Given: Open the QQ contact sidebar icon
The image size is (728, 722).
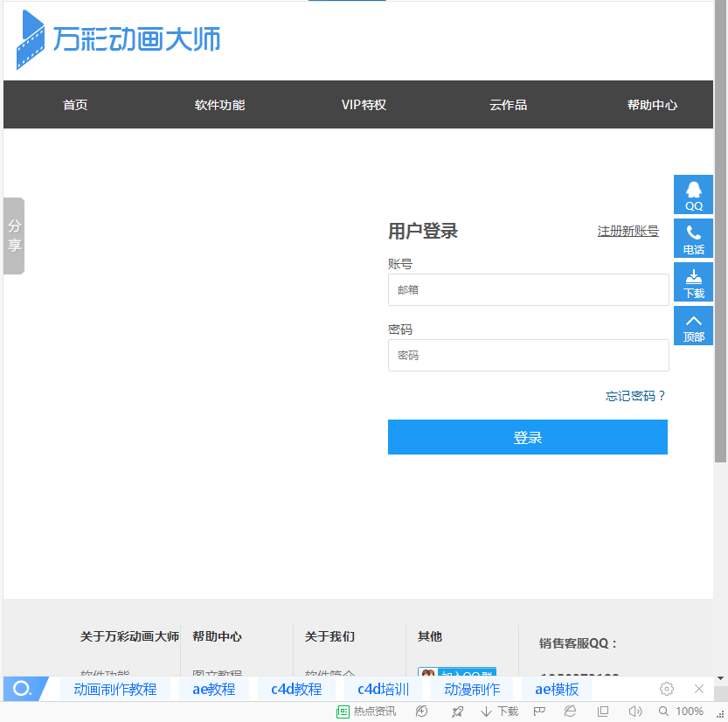Looking at the screenshot, I should (x=693, y=195).
